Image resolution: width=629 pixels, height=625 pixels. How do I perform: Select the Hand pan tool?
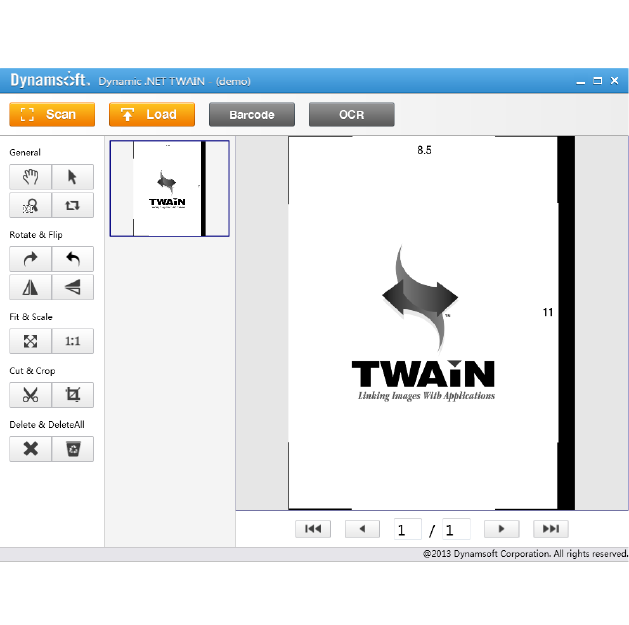click(30, 177)
